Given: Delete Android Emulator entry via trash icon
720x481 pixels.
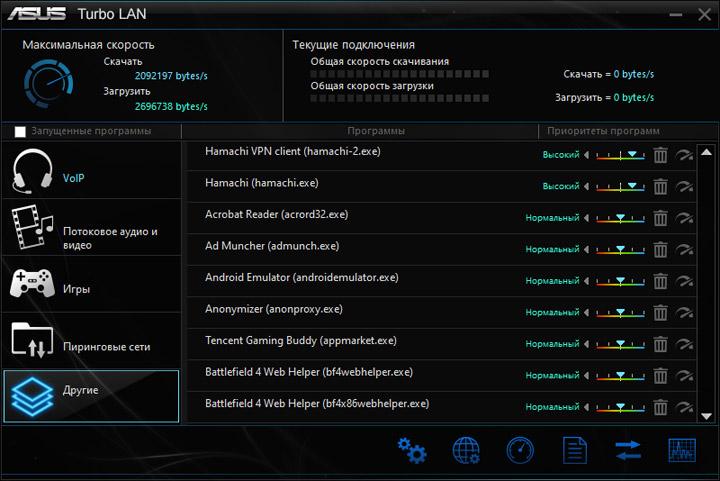Looking at the screenshot, I should pyautogui.click(x=660, y=281).
